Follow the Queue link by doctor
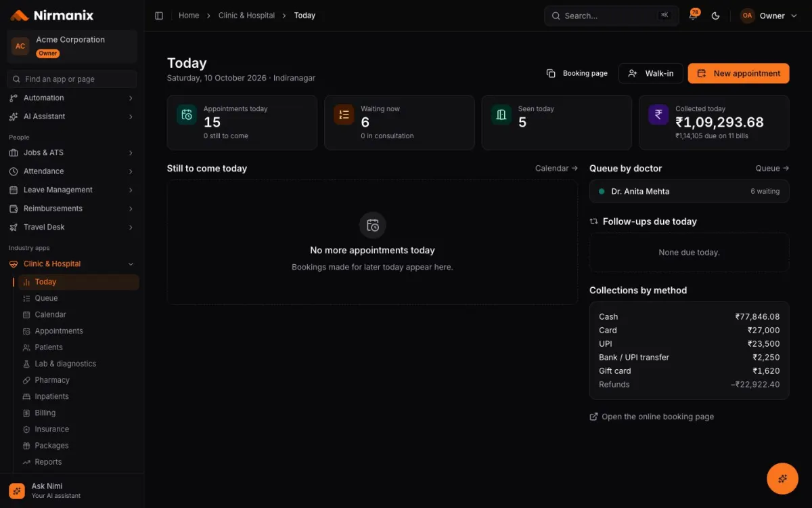Viewport: 812px width, 508px height. tap(772, 168)
